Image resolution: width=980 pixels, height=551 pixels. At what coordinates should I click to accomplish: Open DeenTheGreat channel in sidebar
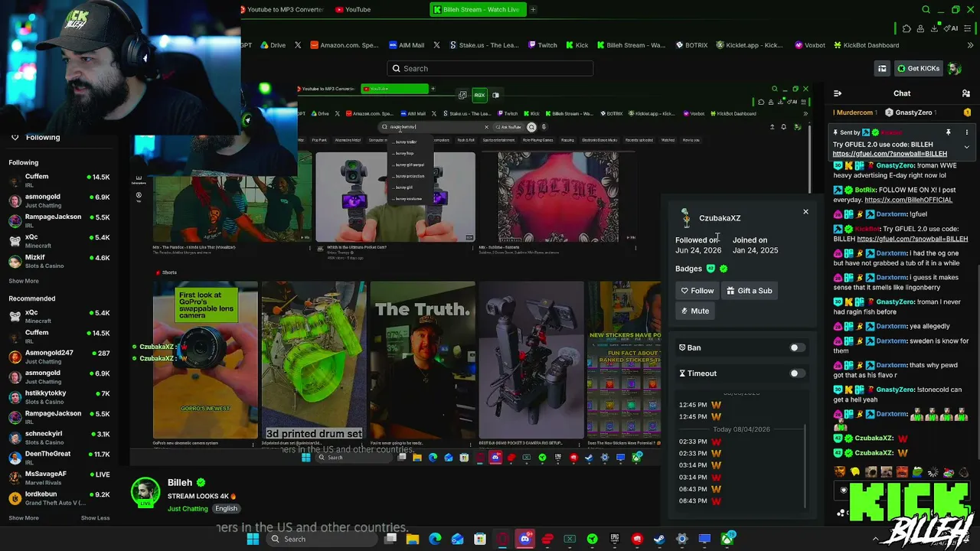click(x=59, y=458)
